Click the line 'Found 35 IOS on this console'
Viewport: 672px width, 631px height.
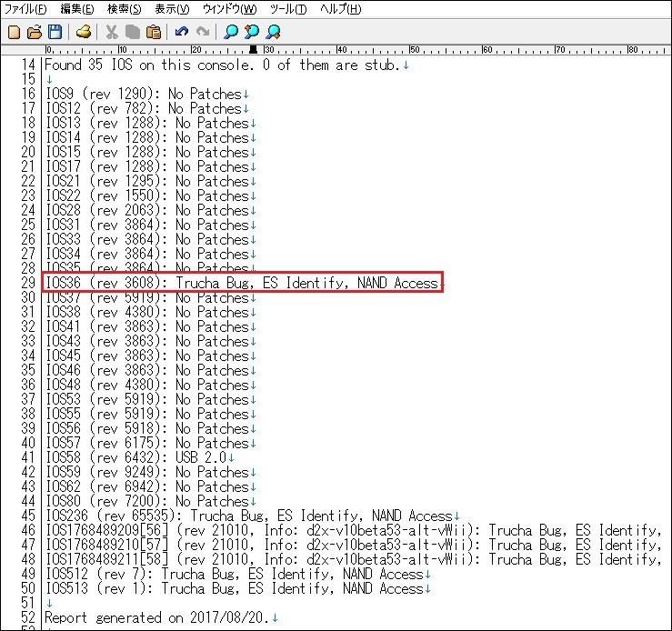tap(226, 65)
